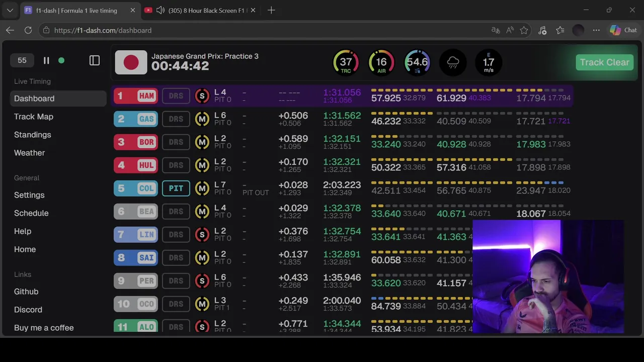This screenshot has height=362, width=644.
Task: Click GAS's +0.506 gap value
Action: (293, 116)
